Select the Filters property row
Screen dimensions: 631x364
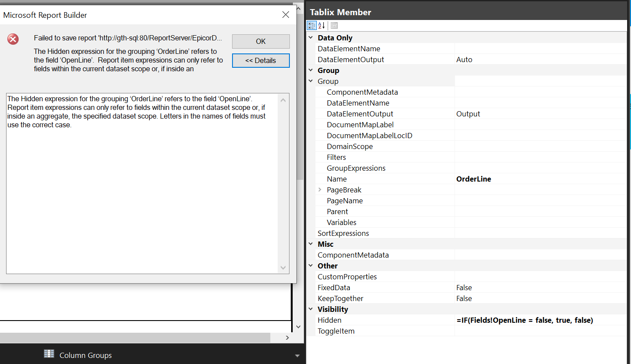(x=472, y=157)
